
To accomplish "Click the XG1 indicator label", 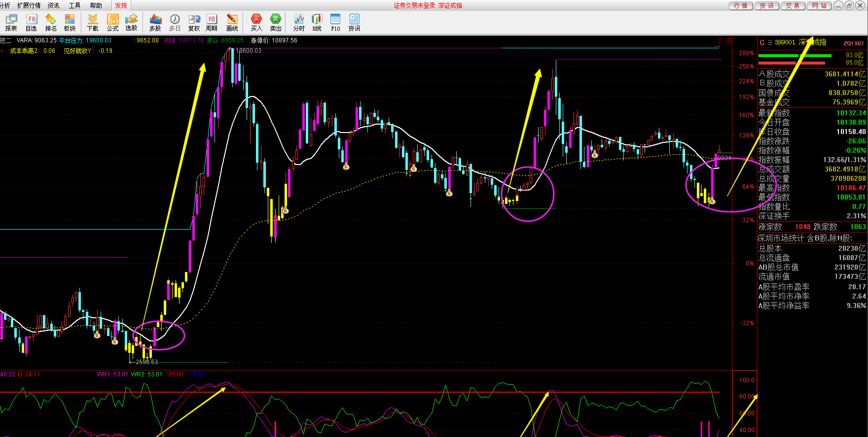I will [859, 43].
